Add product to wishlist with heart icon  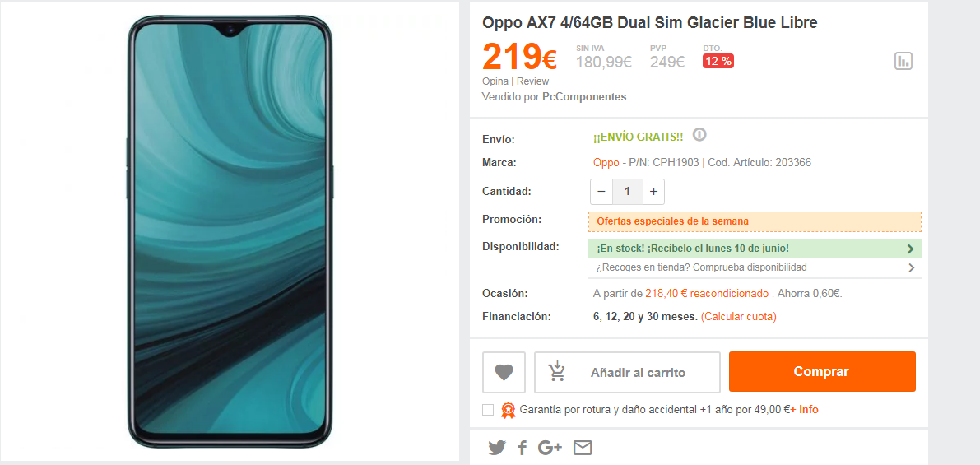pyautogui.click(x=504, y=372)
